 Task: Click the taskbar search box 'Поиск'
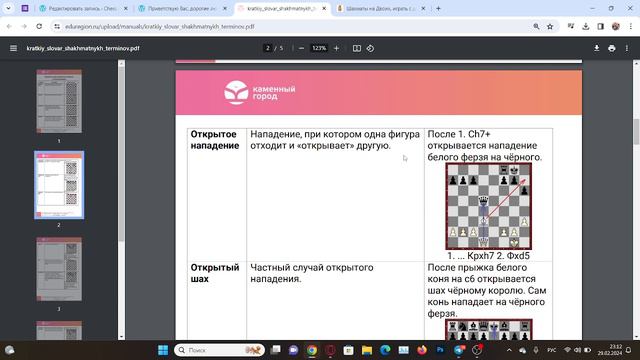[x=219, y=350]
